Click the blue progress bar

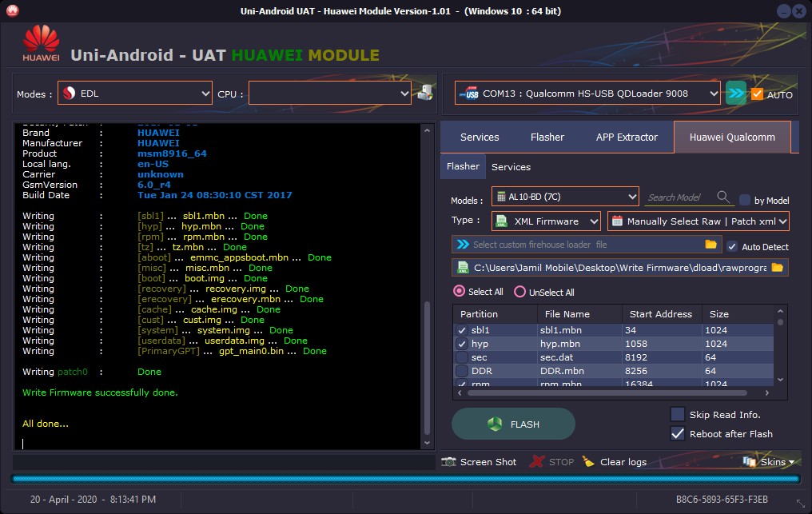405,480
